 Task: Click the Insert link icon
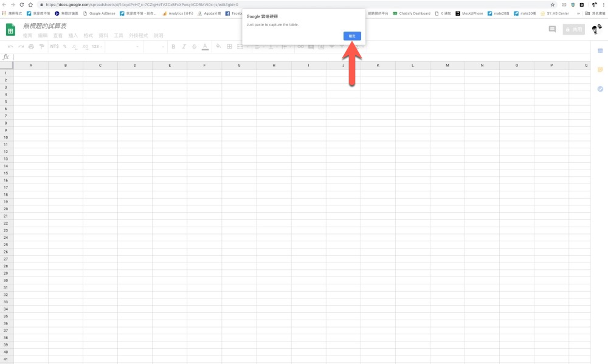click(300, 47)
